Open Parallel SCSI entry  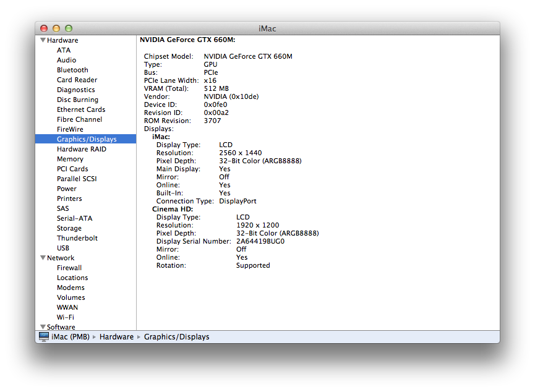pyautogui.click(x=77, y=179)
